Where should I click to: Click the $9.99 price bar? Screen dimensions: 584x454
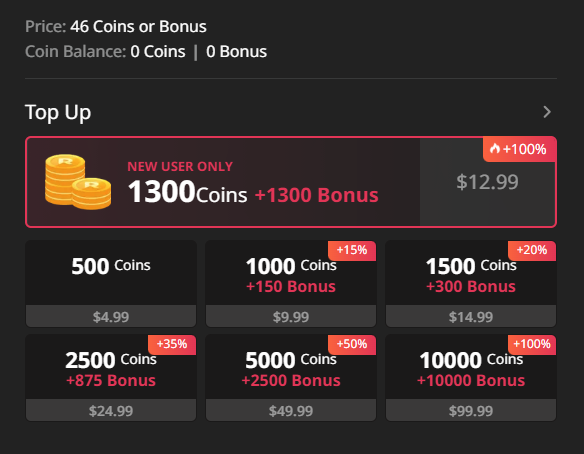(291, 316)
